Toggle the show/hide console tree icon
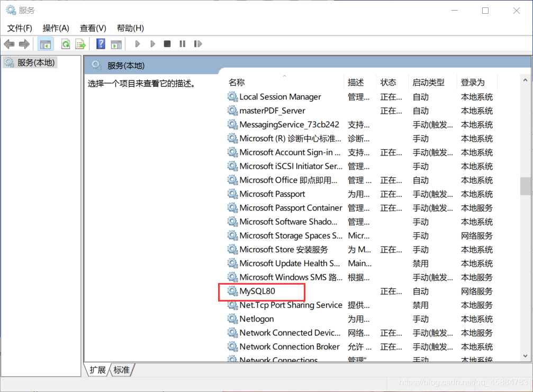This screenshot has height=392, width=533. point(45,44)
